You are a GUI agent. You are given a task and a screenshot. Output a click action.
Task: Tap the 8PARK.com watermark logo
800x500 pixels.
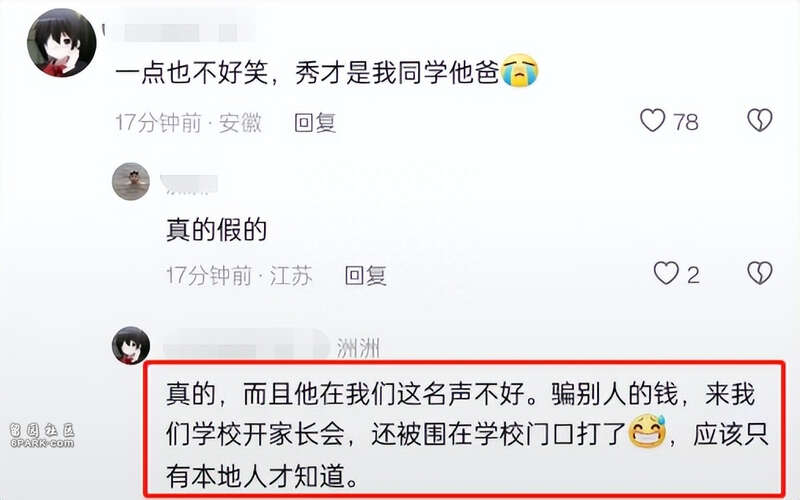pyautogui.click(x=42, y=435)
